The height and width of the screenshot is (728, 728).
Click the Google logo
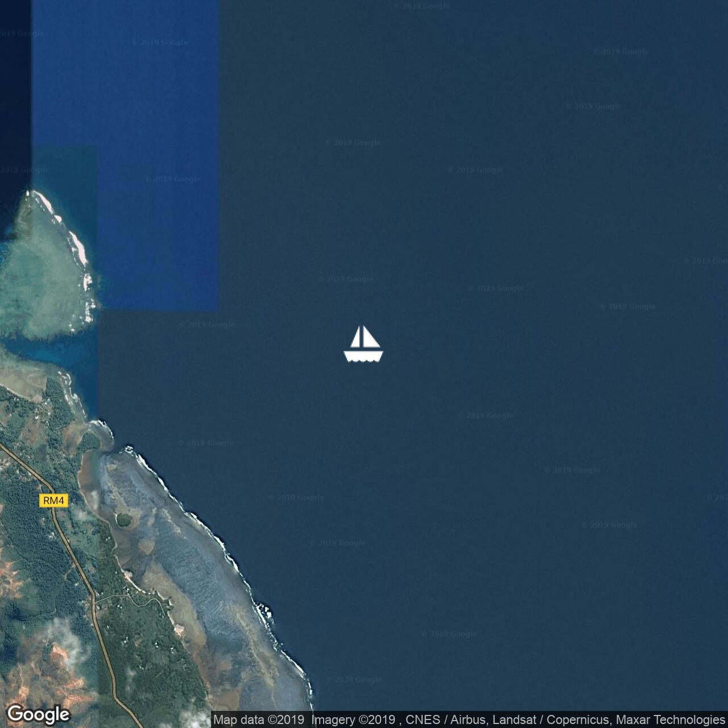point(38,714)
